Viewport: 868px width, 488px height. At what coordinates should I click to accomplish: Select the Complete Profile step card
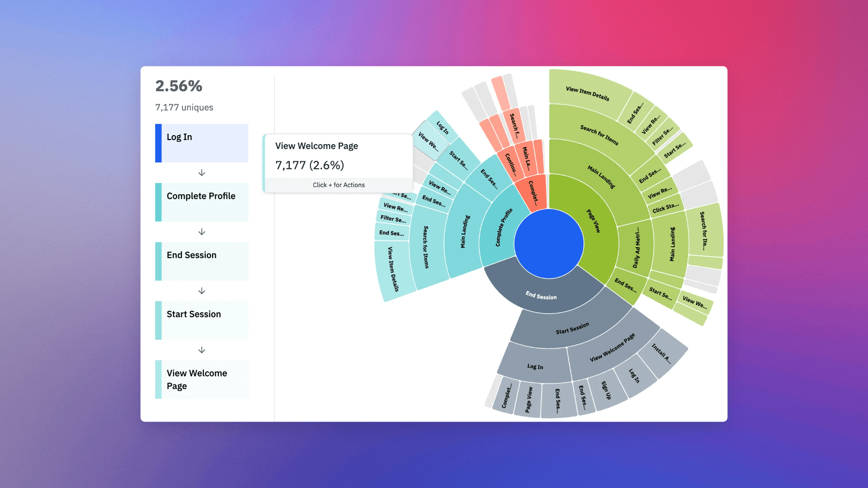(202, 202)
